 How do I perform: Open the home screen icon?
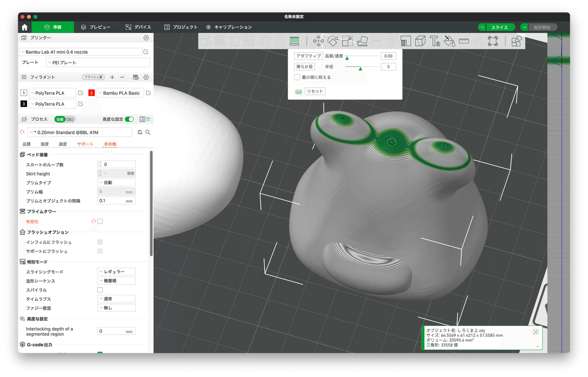tap(24, 27)
